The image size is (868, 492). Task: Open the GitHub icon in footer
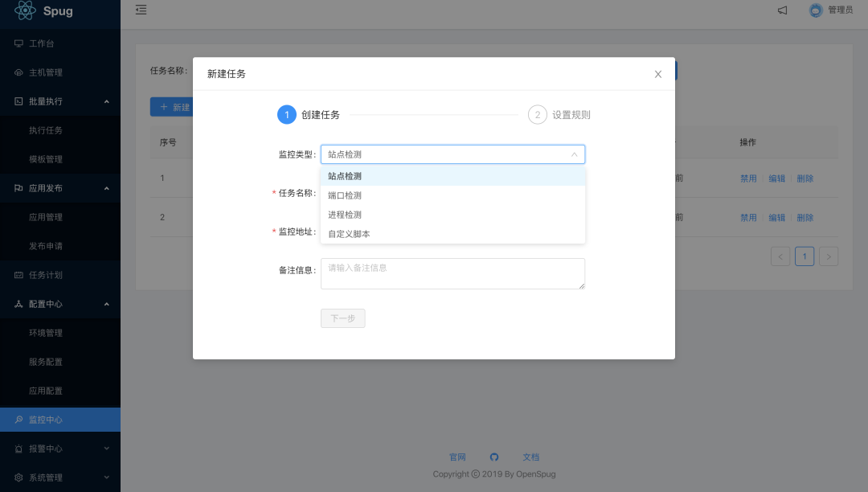pos(494,457)
